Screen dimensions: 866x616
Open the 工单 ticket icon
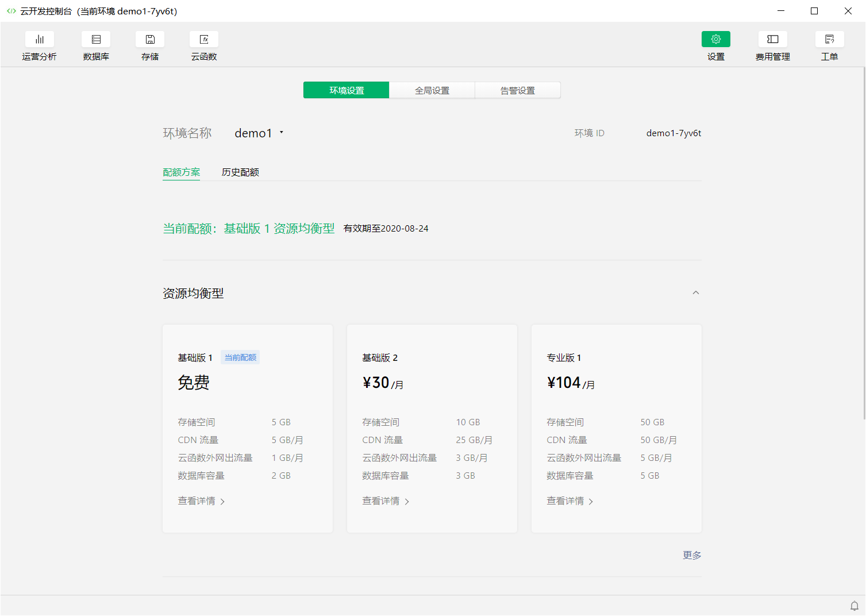(830, 39)
